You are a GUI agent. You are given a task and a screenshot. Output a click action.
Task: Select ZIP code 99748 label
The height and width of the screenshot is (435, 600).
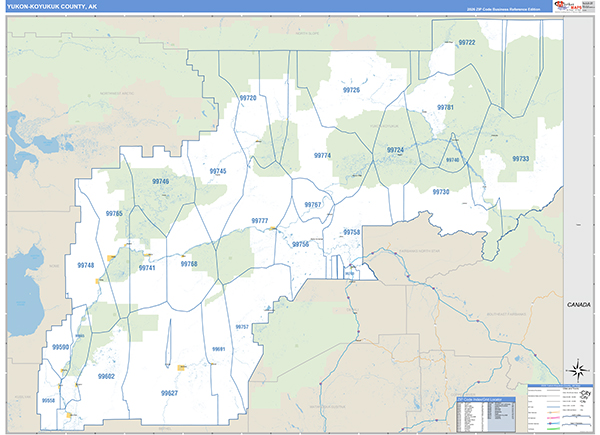(85, 265)
